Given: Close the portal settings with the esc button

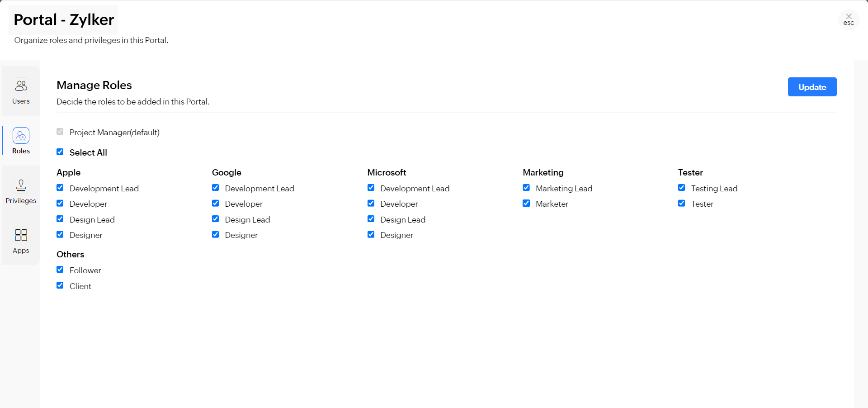Looking at the screenshot, I should point(849,20).
